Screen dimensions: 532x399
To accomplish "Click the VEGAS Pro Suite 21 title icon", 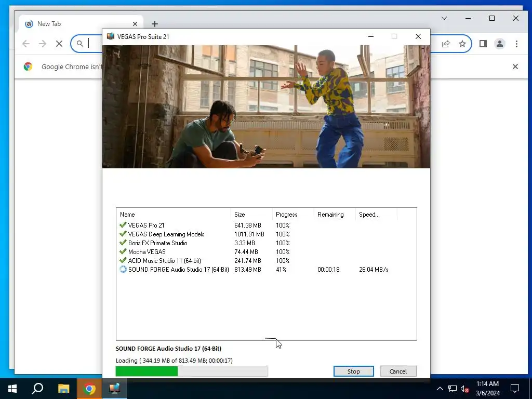I will click(110, 36).
